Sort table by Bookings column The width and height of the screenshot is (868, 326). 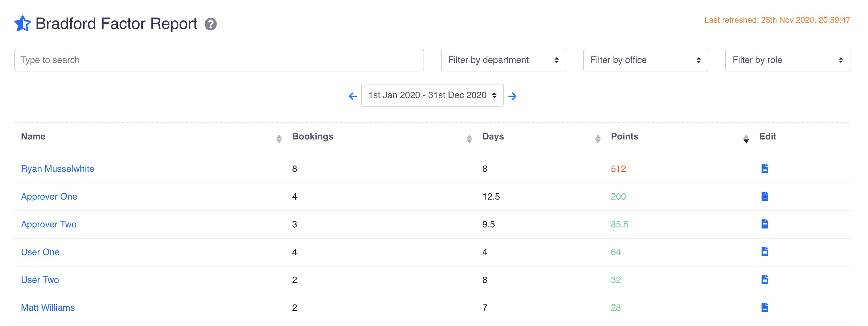312,136
